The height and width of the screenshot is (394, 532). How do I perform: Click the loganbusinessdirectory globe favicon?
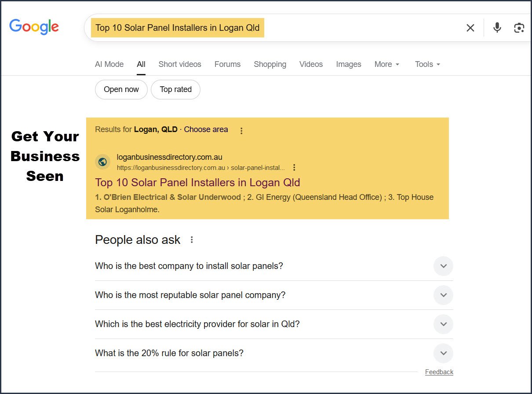(102, 162)
